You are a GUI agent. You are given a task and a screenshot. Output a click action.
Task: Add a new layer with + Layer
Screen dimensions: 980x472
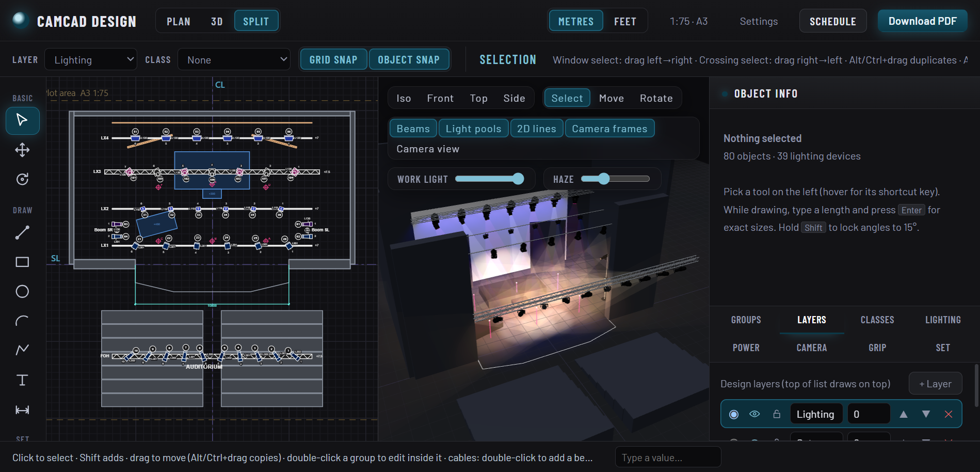coord(936,384)
